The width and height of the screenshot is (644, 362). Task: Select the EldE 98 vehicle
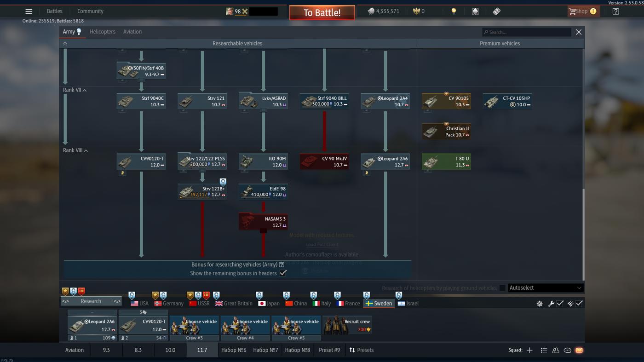tap(263, 191)
